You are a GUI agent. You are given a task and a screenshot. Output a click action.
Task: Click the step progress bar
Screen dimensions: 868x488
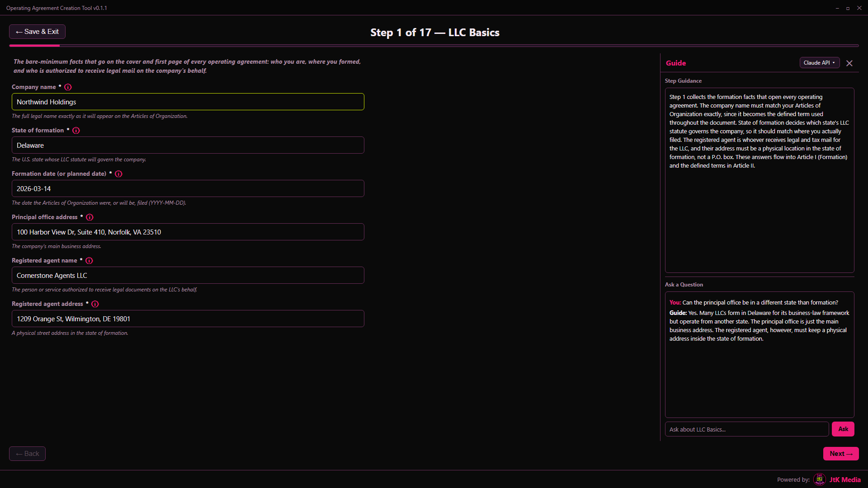tap(434, 46)
